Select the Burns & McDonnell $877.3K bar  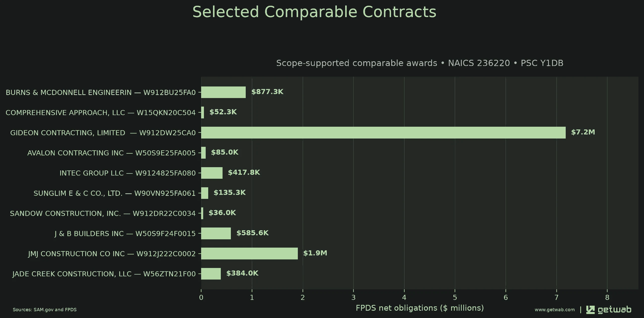coord(223,92)
